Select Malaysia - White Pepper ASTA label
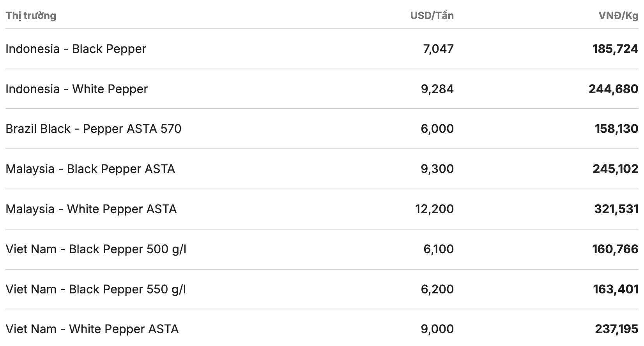The width and height of the screenshot is (644, 346). click(91, 209)
